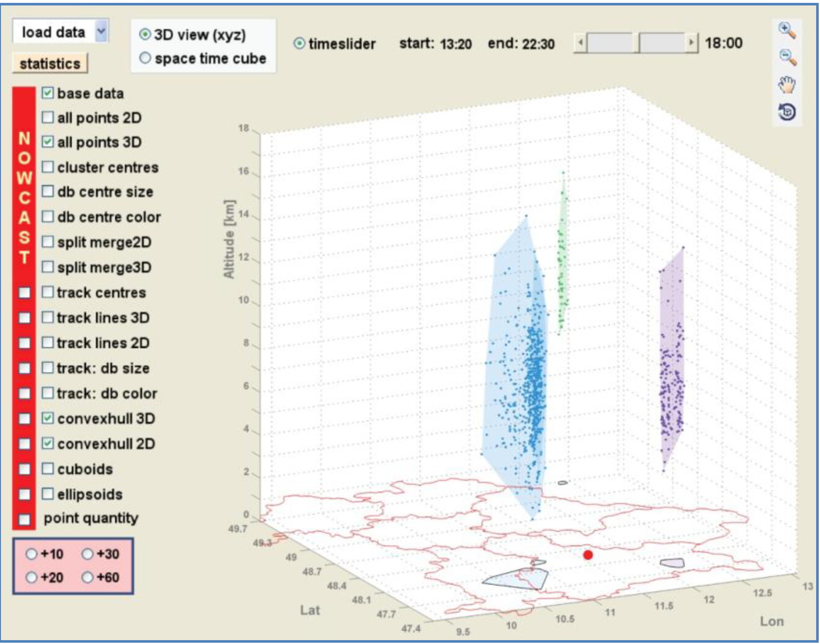Viewport: 820px width, 644px height.
Task: Click the timeslider left arrow
Action: 581,43
